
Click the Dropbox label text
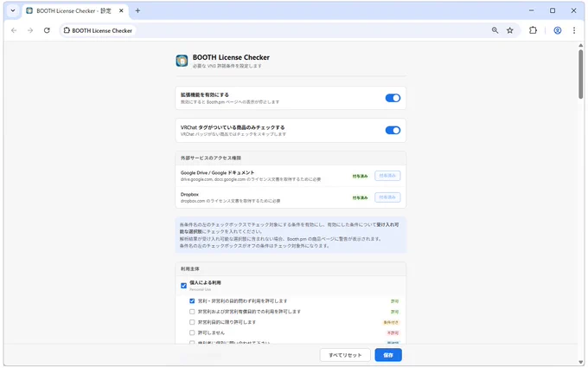[x=189, y=195]
